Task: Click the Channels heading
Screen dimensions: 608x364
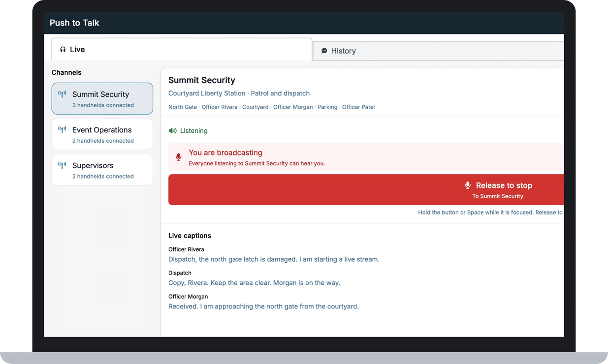Action: pos(66,72)
